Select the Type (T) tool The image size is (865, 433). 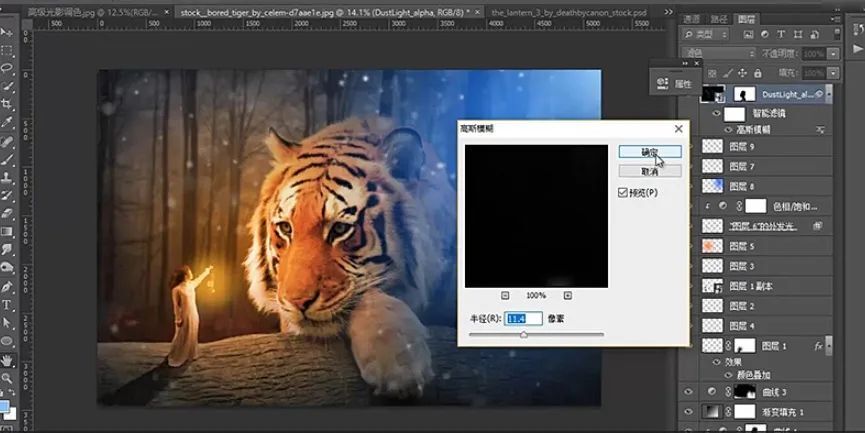tap(7, 304)
